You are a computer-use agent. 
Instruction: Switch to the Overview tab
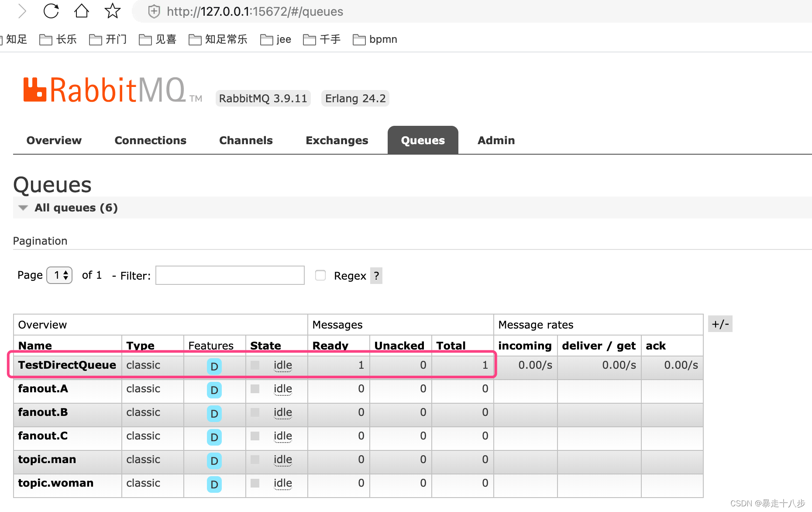pyautogui.click(x=54, y=140)
